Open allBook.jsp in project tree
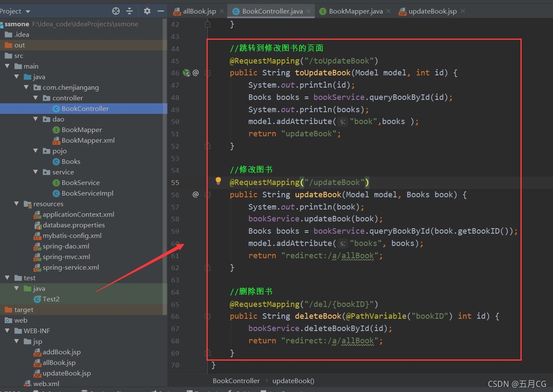This screenshot has height=392, width=553. pyautogui.click(x=59, y=362)
